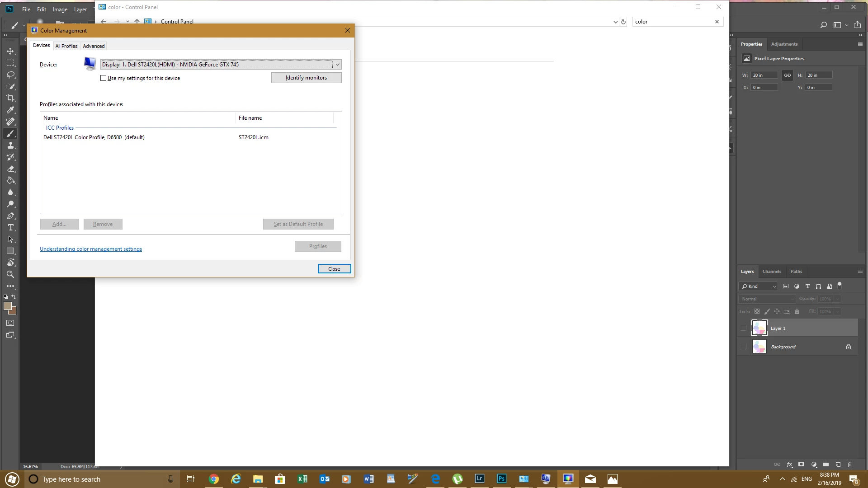Select the Clone Stamp tool
This screenshot has height=488, width=868.
tap(10, 145)
